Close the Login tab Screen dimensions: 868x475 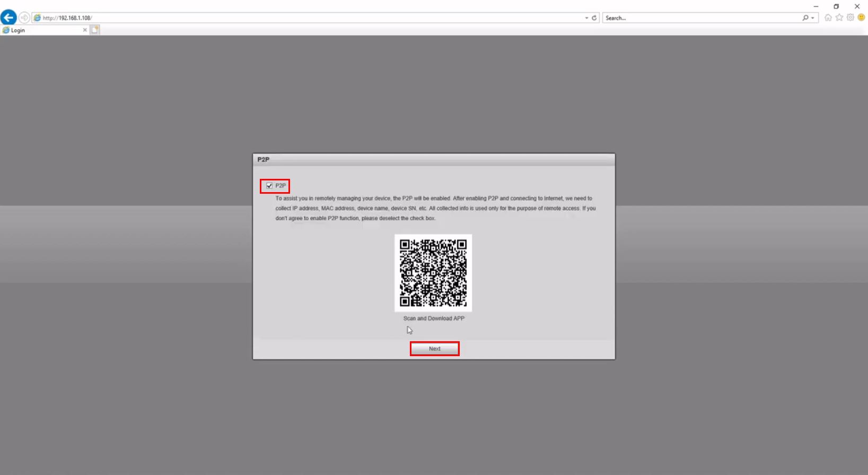(85, 30)
